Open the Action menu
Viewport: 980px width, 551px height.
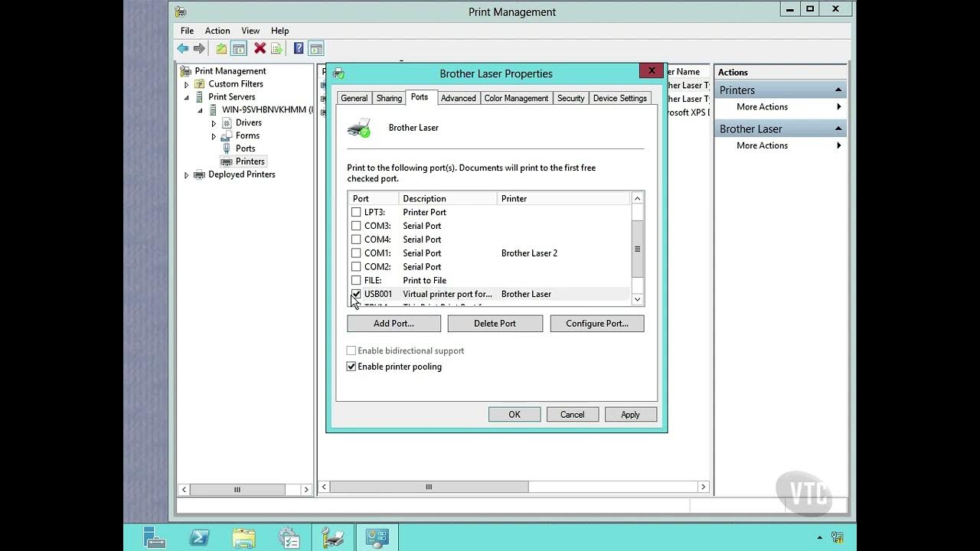pos(217,31)
